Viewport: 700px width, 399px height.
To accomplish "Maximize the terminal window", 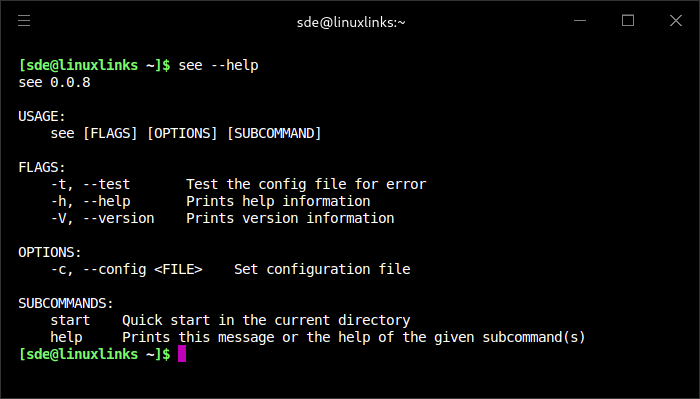I will (x=628, y=21).
